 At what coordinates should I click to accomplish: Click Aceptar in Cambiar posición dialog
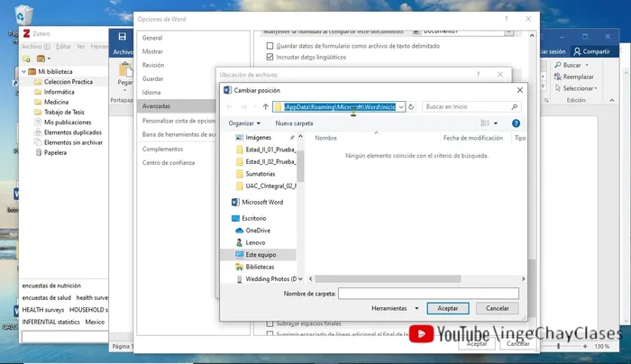tap(447, 308)
